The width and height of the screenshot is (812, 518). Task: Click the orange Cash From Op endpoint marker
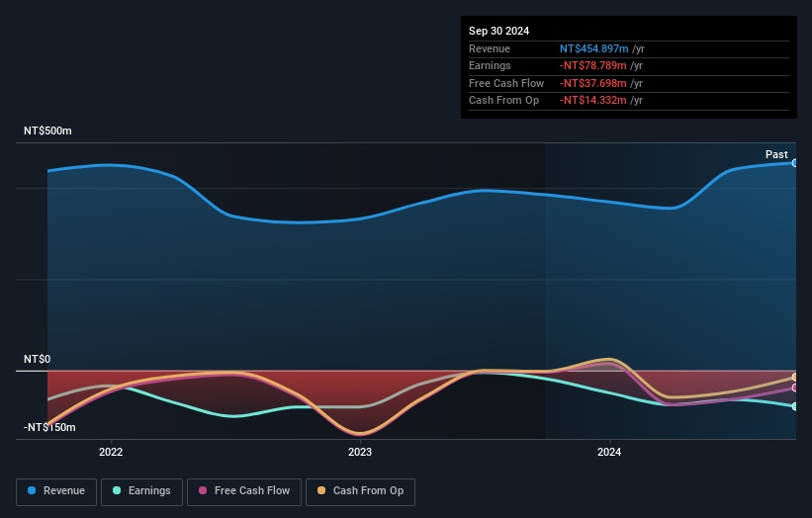click(x=795, y=378)
